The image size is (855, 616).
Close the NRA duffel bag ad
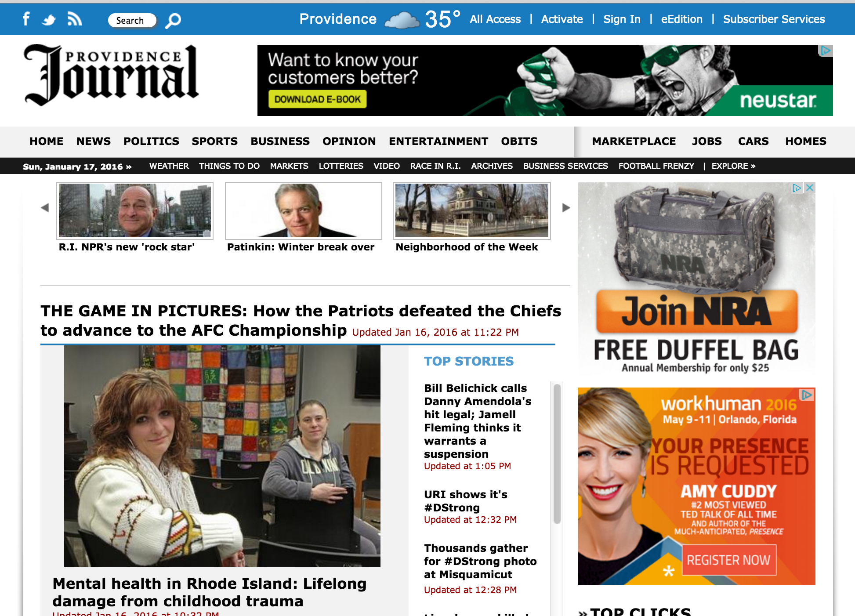tap(810, 188)
